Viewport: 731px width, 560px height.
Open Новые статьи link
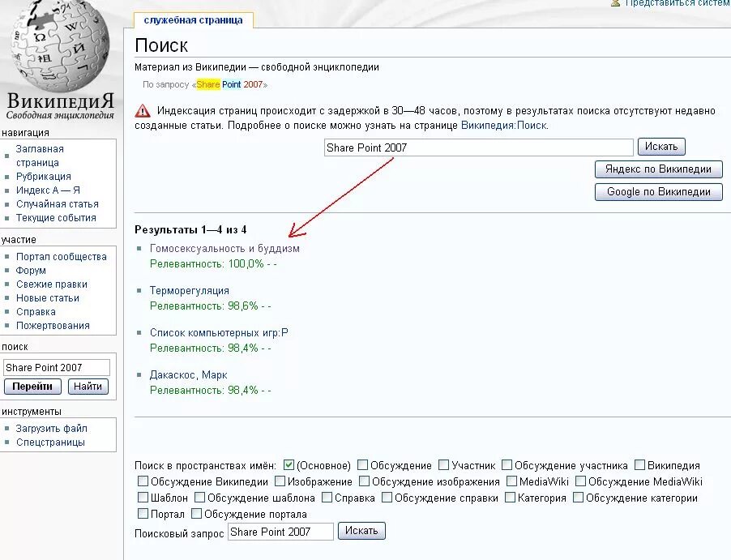(x=48, y=298)
